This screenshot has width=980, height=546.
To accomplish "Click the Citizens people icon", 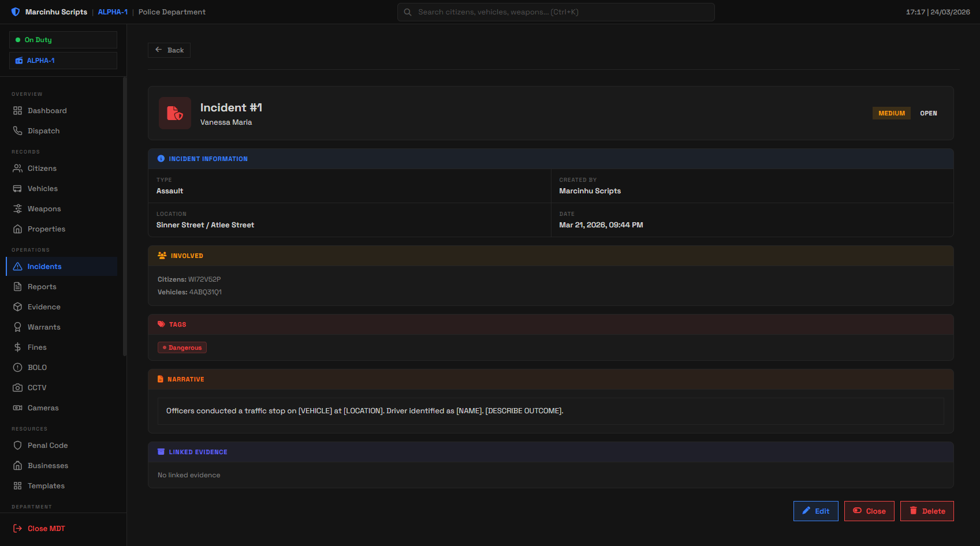I will click(x=17, y=169).
